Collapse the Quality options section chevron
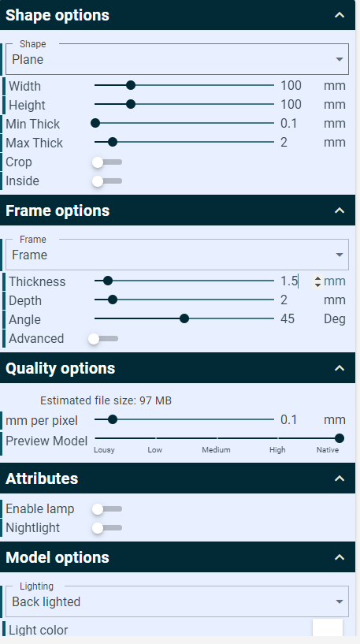360x644 pixels. 340,368
